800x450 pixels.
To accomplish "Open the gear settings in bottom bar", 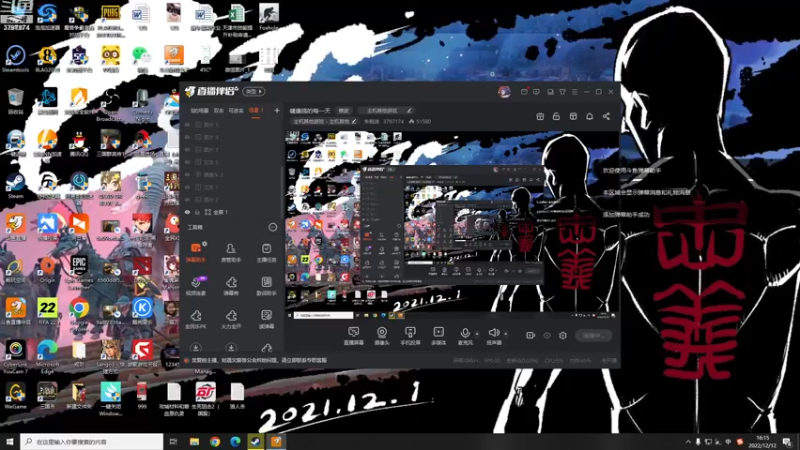I will 563,335.
